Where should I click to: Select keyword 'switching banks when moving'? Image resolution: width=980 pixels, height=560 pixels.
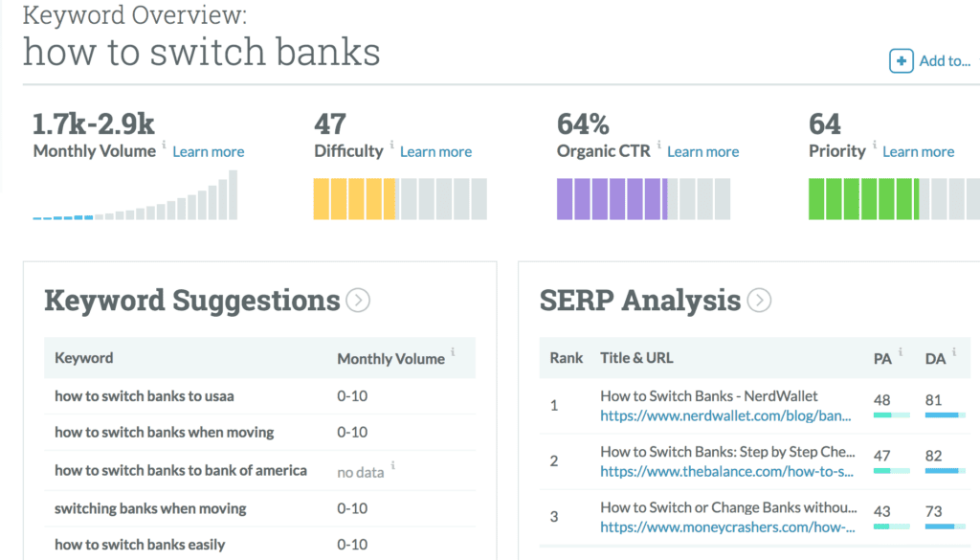click(x=150, y=508)
